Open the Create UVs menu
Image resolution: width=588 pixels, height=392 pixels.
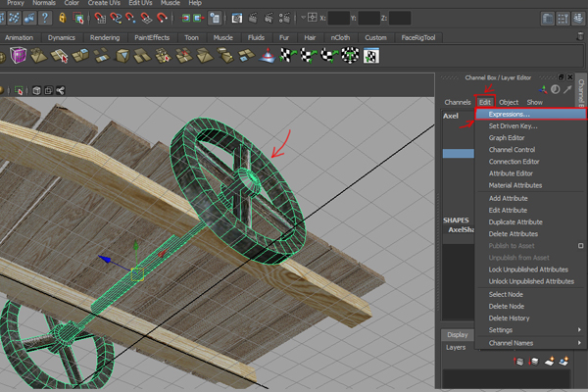pos(104,3)
